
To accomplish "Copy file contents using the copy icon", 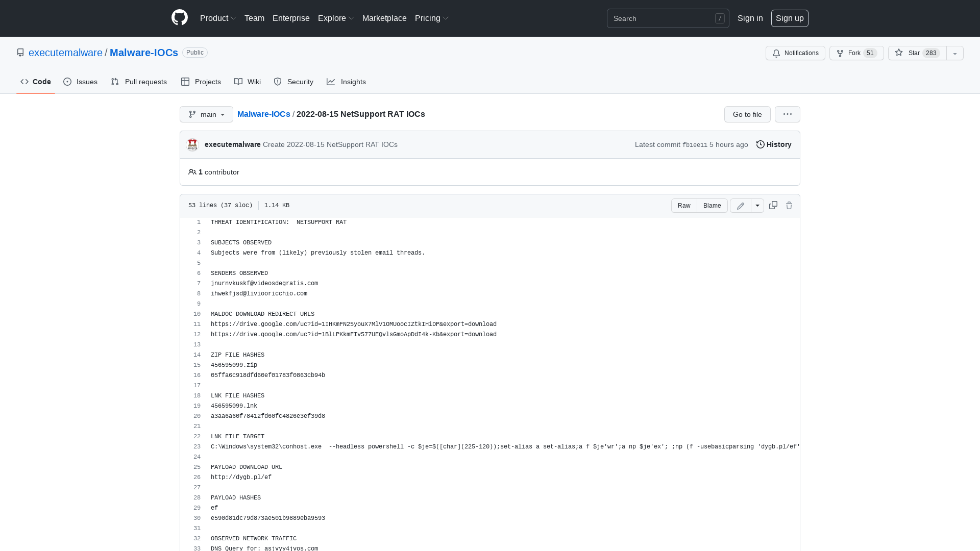I will tap(773, 205).
